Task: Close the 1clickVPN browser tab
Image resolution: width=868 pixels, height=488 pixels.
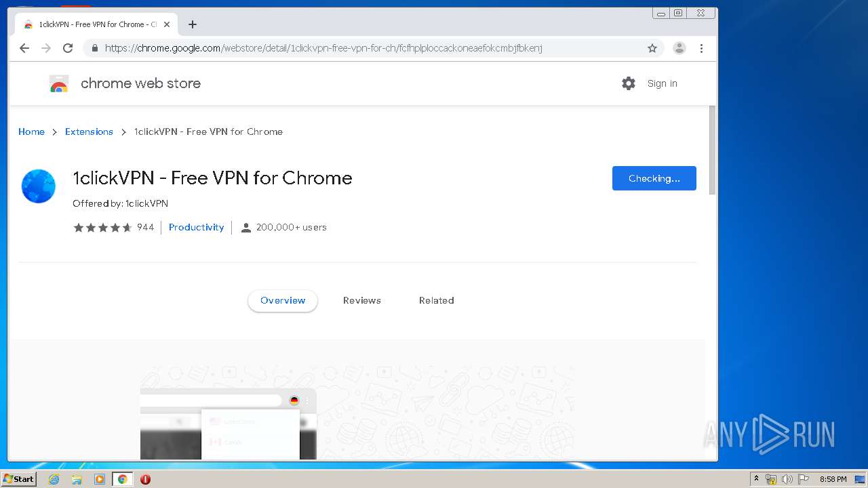Action: point(167,24)
